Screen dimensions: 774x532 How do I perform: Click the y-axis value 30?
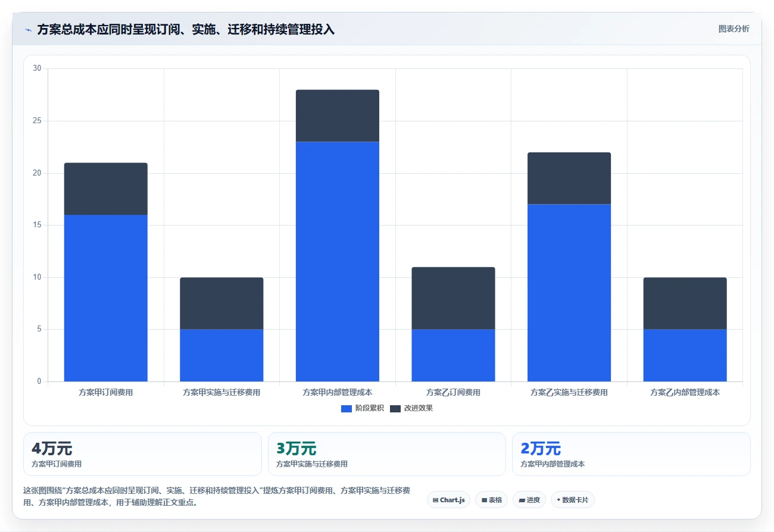(37, 68)
